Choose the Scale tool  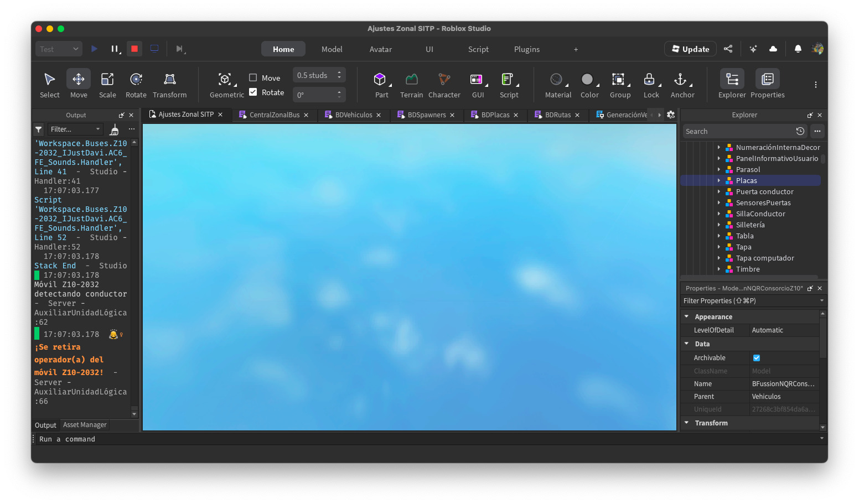point(107,84)
